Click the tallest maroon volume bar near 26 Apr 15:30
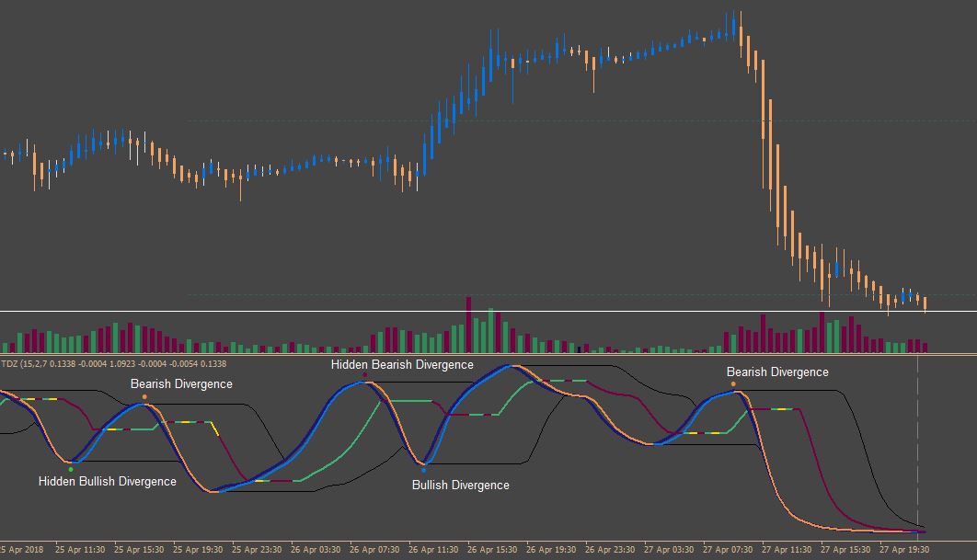The width and height of the screenshot is (977, 560). click(468, 326)
